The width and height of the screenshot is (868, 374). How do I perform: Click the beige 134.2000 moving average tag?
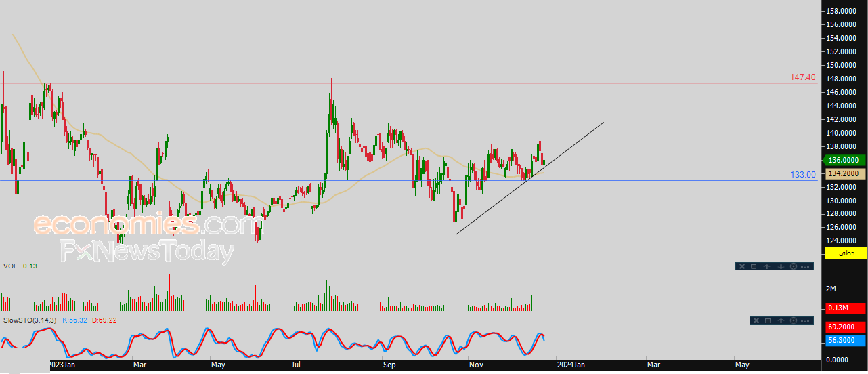[846, 173]
